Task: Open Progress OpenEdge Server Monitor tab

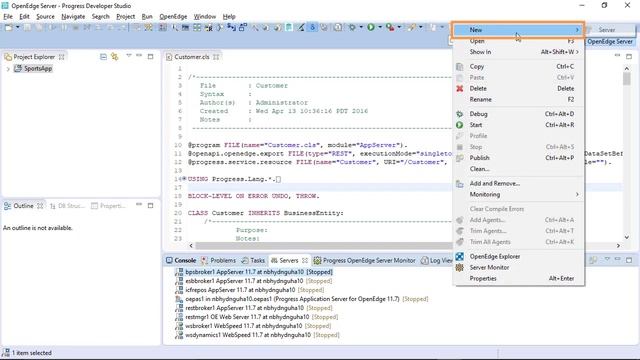Action: click(x=364, y=260)
